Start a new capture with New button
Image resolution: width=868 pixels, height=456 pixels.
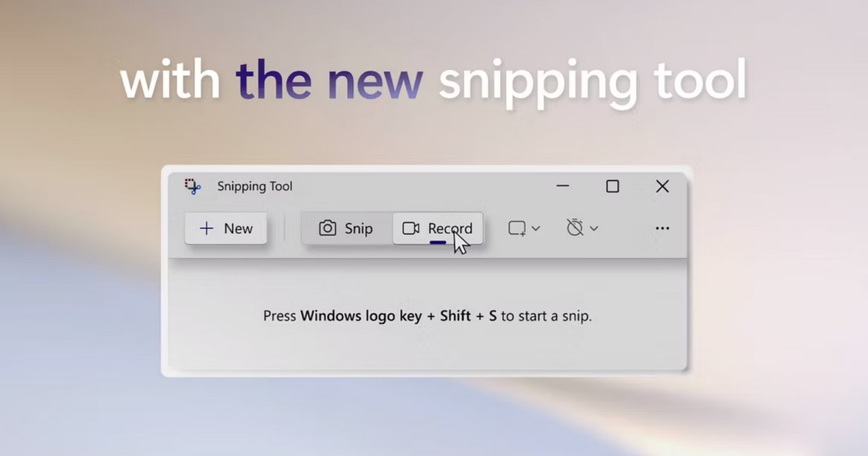click(226, 229)
